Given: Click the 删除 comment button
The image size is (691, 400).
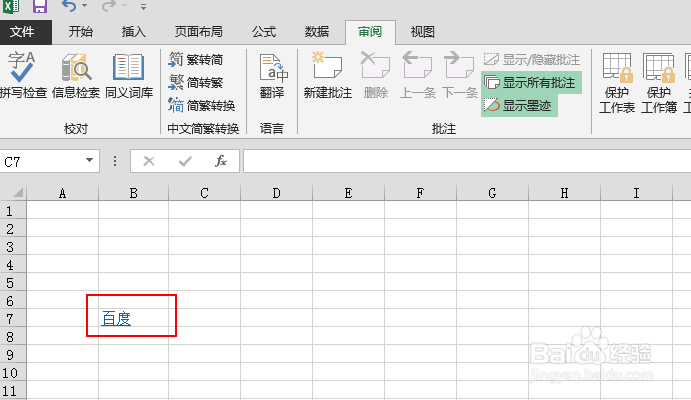Looking at the screenshot, I should pos(375,75).
